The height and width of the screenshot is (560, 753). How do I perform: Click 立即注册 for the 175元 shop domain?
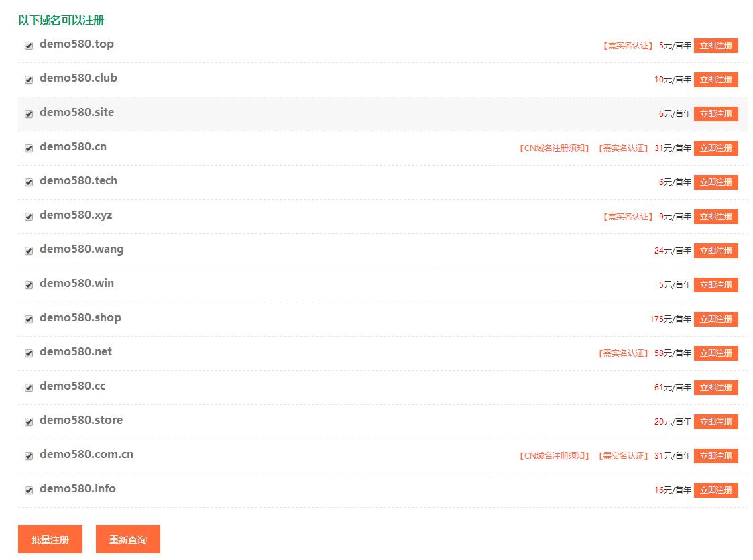(715, 319)
